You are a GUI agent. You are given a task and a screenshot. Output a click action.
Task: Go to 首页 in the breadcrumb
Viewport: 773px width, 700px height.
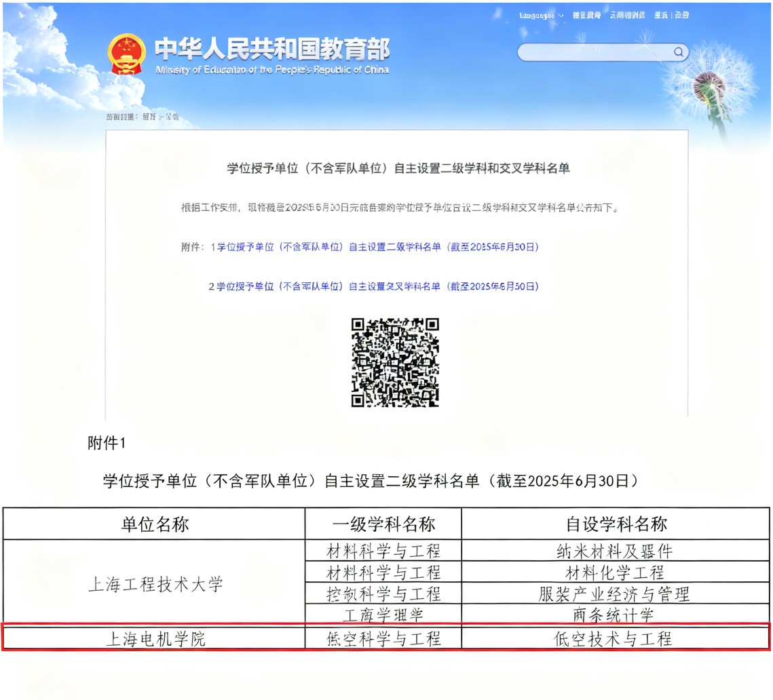click(149, 117)
